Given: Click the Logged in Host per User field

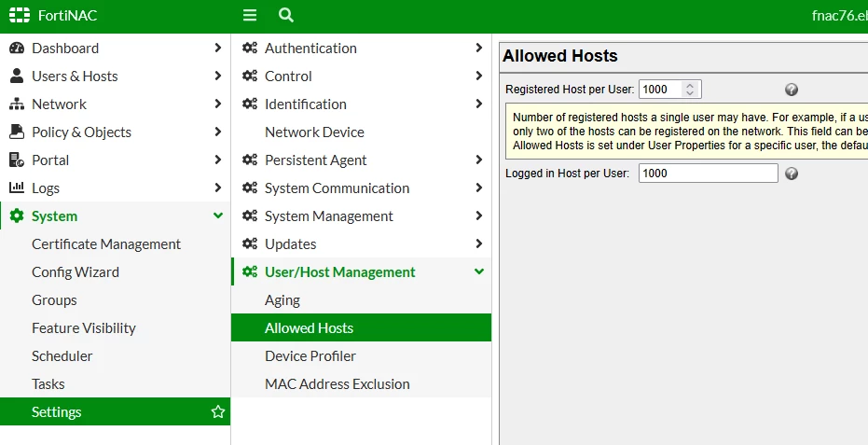Looking at the screenshot, I should 709,173.
